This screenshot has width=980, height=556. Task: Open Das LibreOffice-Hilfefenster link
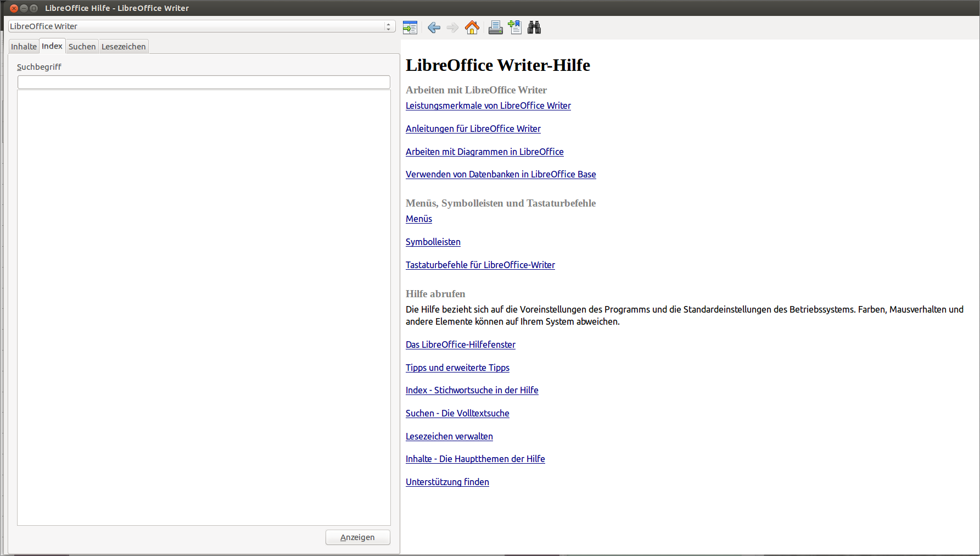[461, 344]
